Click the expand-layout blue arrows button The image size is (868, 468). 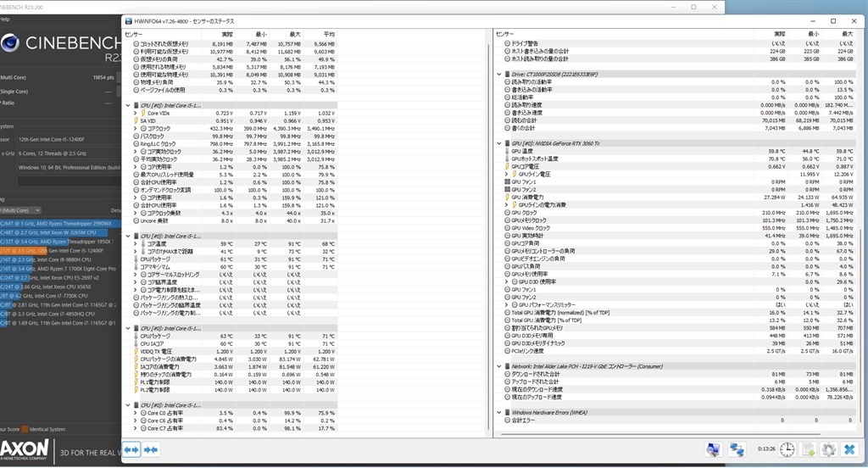(x=131, y=449)
